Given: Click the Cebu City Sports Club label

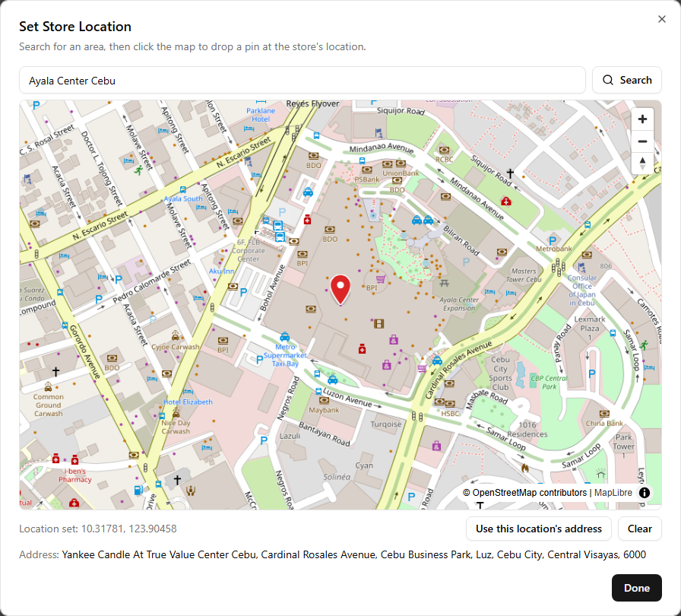Looking at the screenshot, I should click(x=500, y=373).
